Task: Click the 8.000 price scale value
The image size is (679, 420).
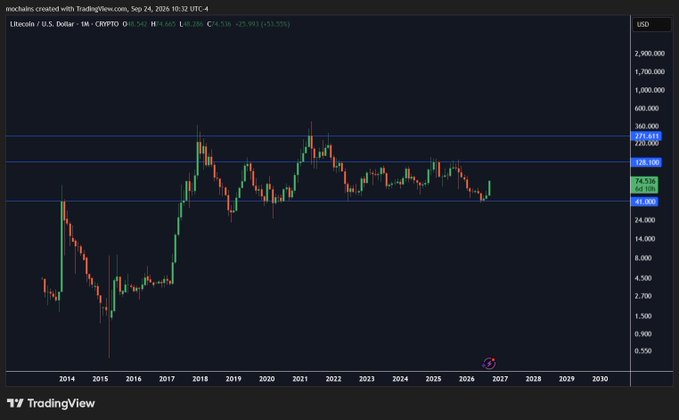Action: (643, 258)
